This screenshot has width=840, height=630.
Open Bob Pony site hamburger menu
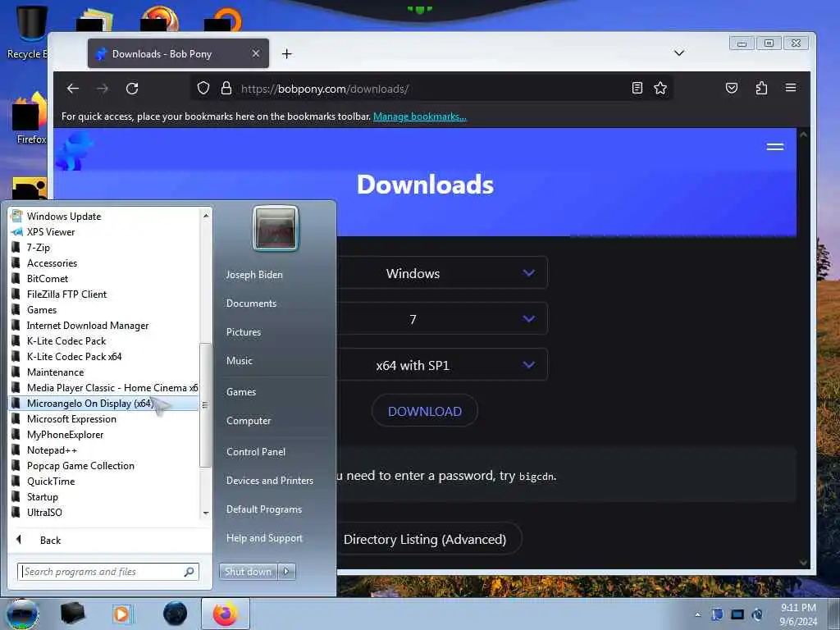[774, 147]
